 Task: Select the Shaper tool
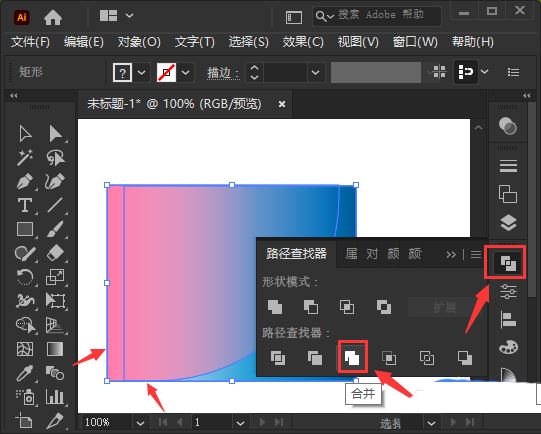pyautogui.click(x=25, y=253)
